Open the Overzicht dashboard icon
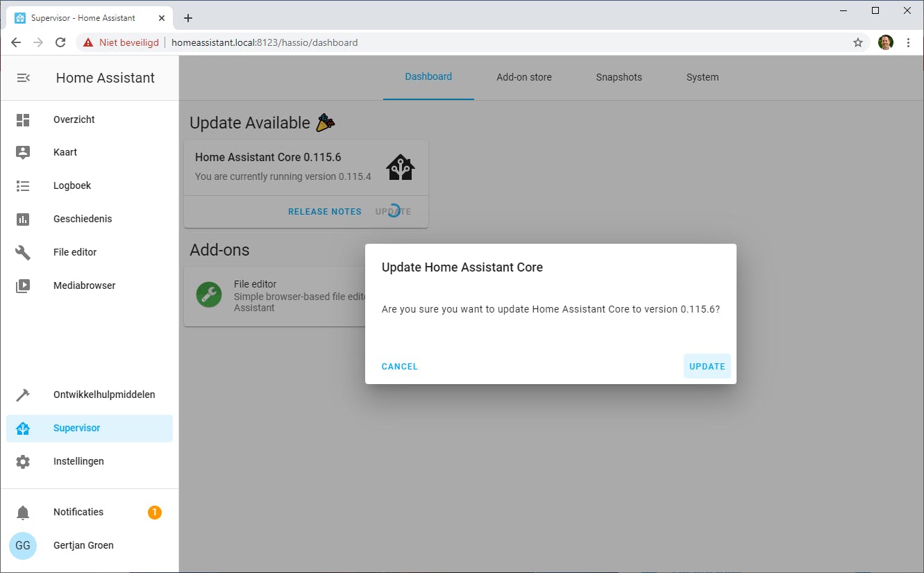 pyautogui.click(x=23, y=119)
